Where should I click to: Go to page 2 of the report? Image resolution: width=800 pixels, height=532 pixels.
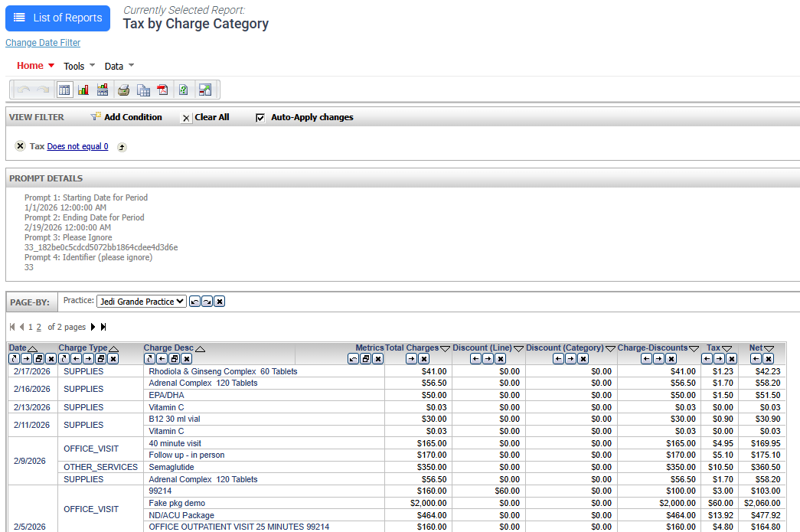pyautogui.click(x=39, y=327)
